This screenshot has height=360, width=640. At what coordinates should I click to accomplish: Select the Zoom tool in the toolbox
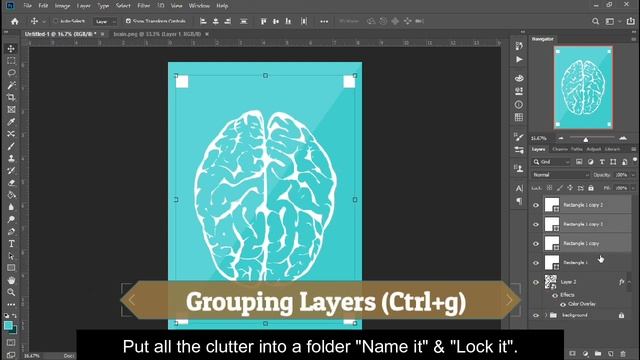click(11, 292)
